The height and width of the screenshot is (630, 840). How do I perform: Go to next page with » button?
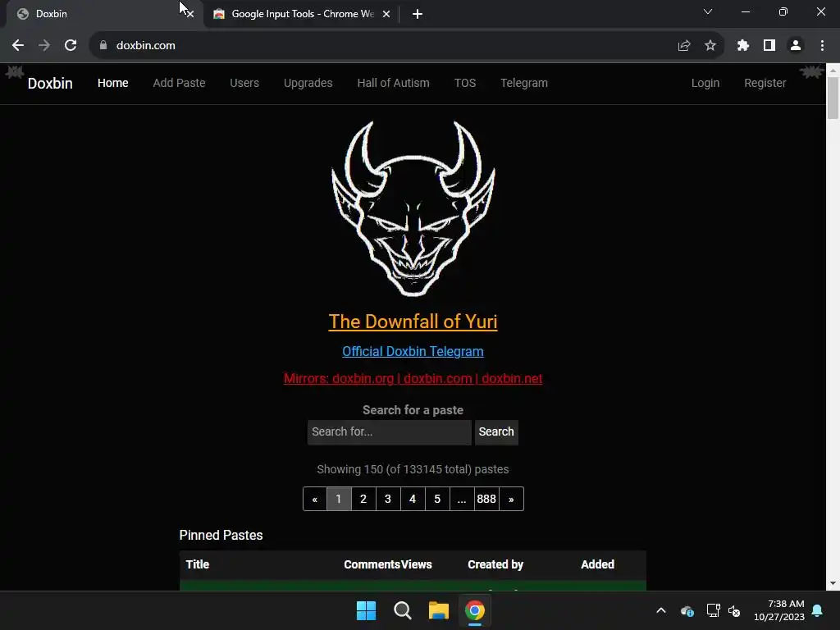[x=511, y=500]
